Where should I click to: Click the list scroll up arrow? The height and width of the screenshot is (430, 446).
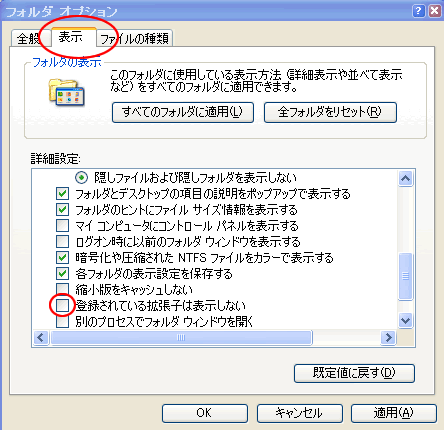[x=405, y=179]
